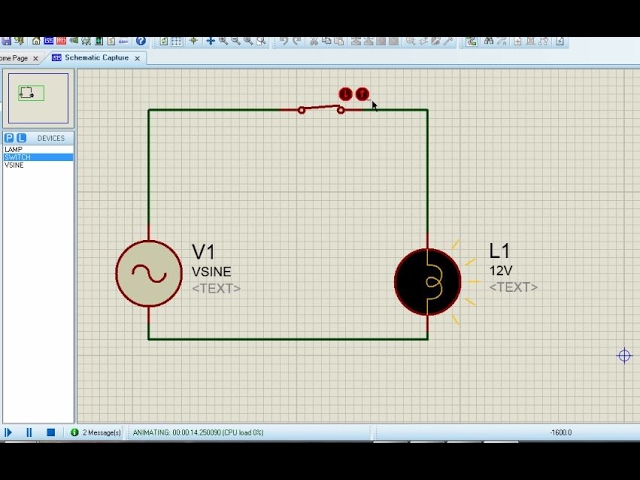Close the Home Page tab
Image resolution: width=640 pixels, height=480 pixels.
pyautogui.click(x=36, y=58)
